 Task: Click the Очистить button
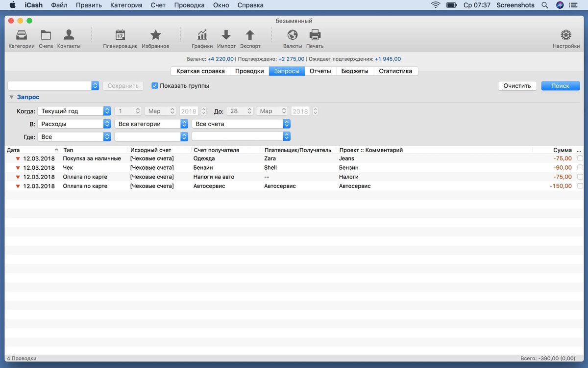click(517, 86)
